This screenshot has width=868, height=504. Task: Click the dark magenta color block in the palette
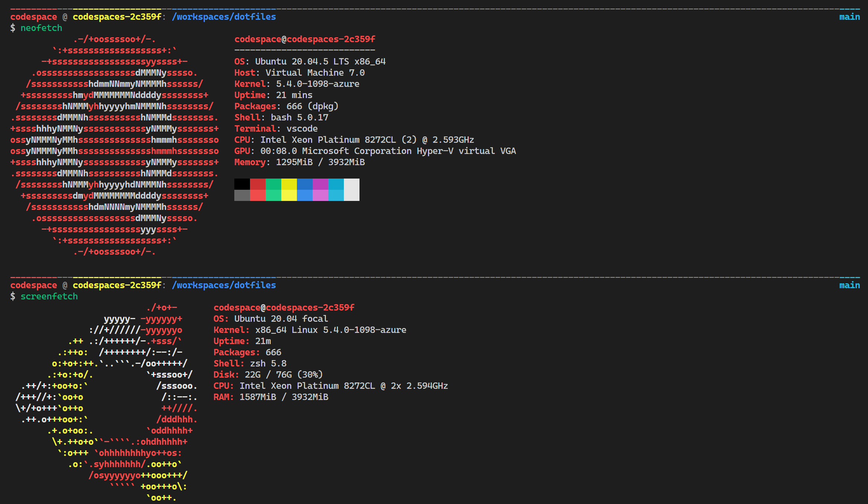tap(320, 184)
